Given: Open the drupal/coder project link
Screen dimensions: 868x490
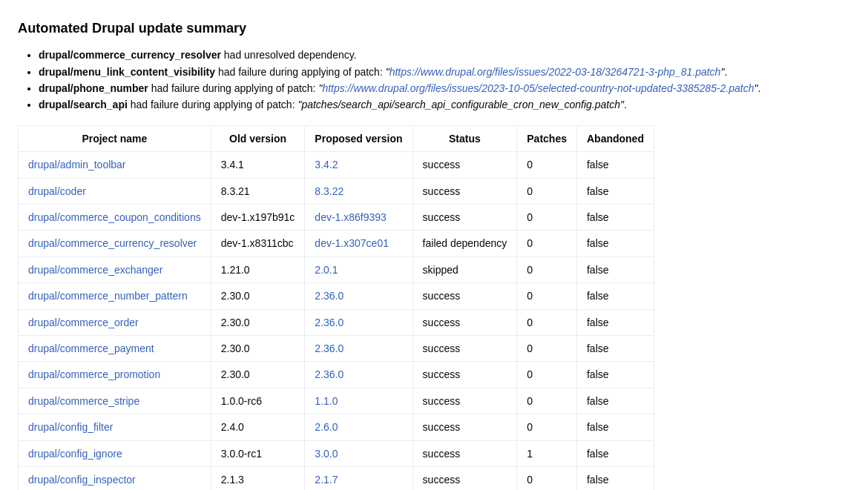Looking at the screenshot, I should (57, 191).
